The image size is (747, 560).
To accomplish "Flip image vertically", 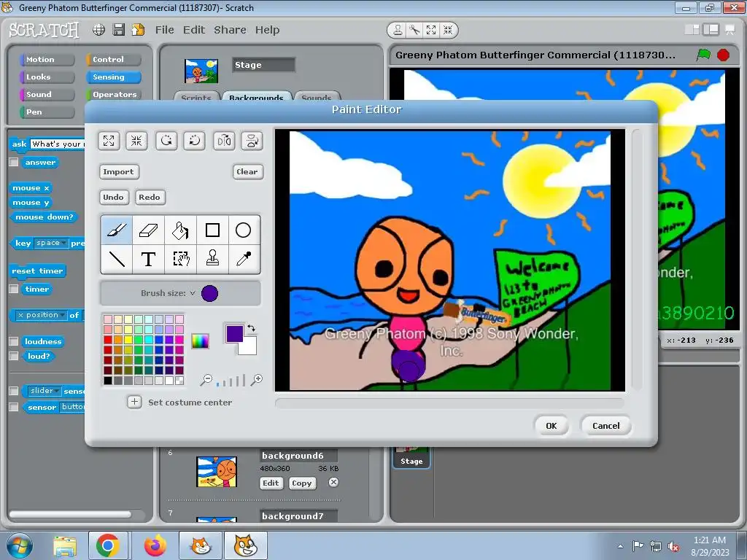I will tap(252, 141).
